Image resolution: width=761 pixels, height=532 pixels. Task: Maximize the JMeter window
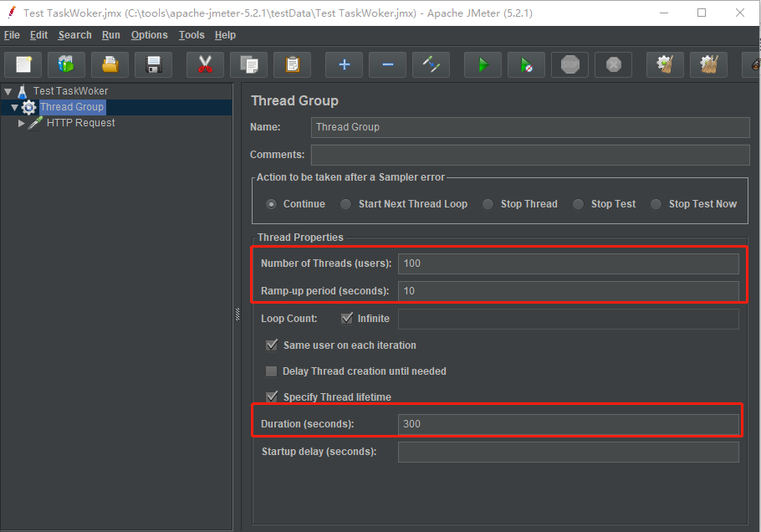(x=702, y=13)
